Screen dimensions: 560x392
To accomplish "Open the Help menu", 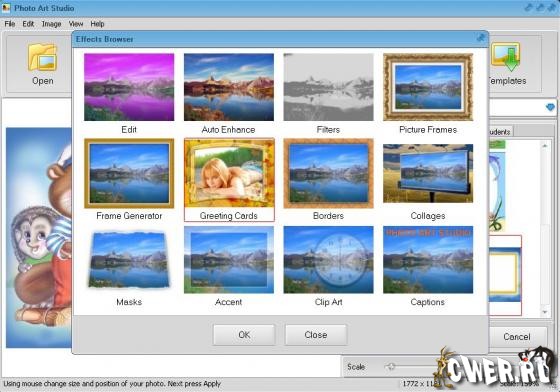I will (97, 24).
